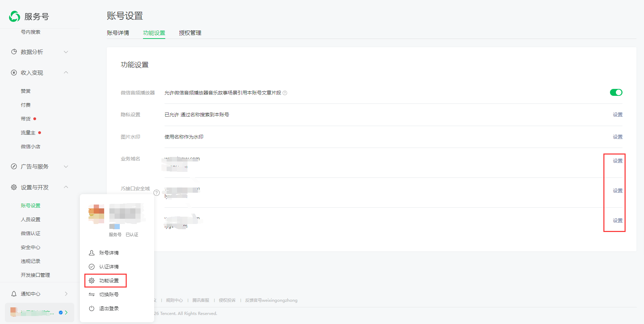
Task: Click the 设置与开发 gear icon
Action: (14, 187)
